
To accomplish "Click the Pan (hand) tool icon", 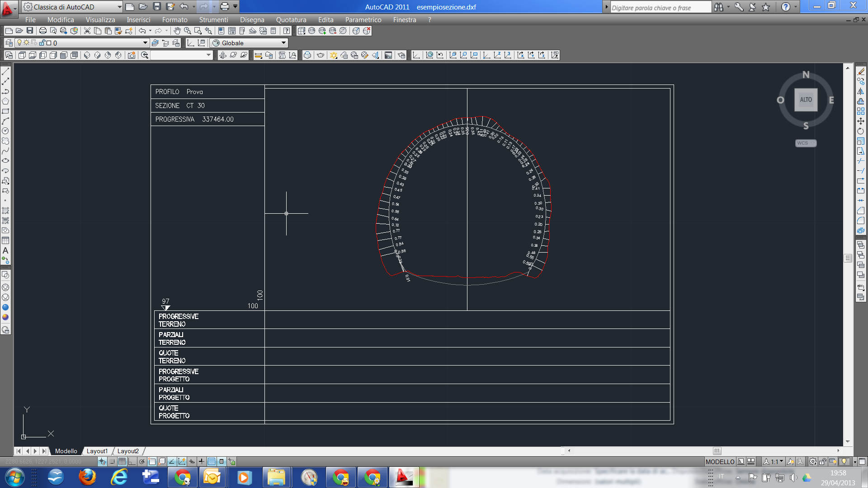I will [x=177, y=31].
